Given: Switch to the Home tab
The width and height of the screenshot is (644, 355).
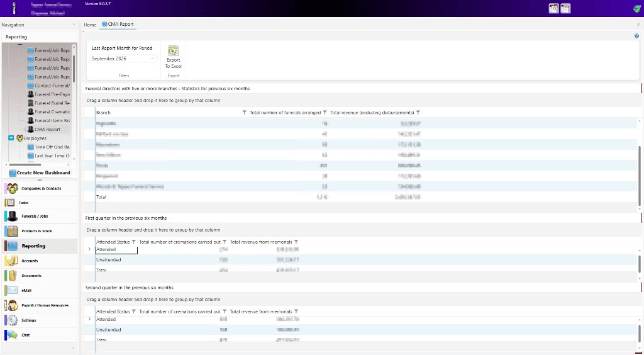Looking at the screenshot, I should (90, 25).
